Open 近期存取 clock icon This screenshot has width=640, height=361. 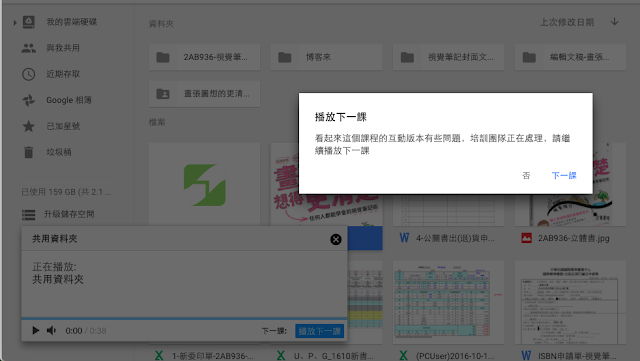pyautogui.click(x=29, y=74)
